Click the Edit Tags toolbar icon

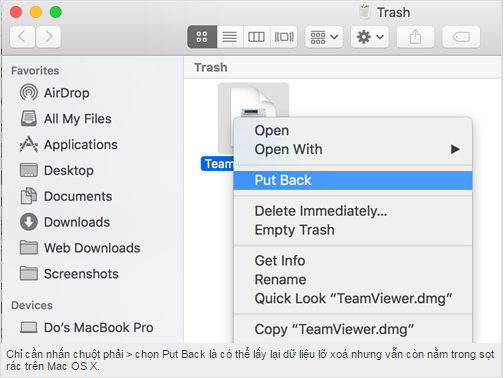tap(461, 37)
